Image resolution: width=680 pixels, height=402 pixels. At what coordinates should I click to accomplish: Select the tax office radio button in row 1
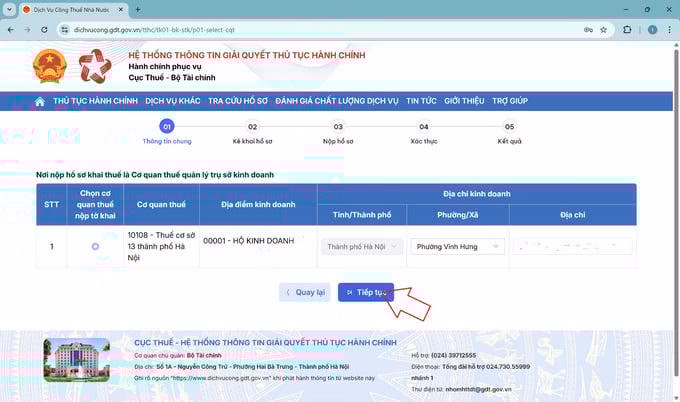(95, 246)
